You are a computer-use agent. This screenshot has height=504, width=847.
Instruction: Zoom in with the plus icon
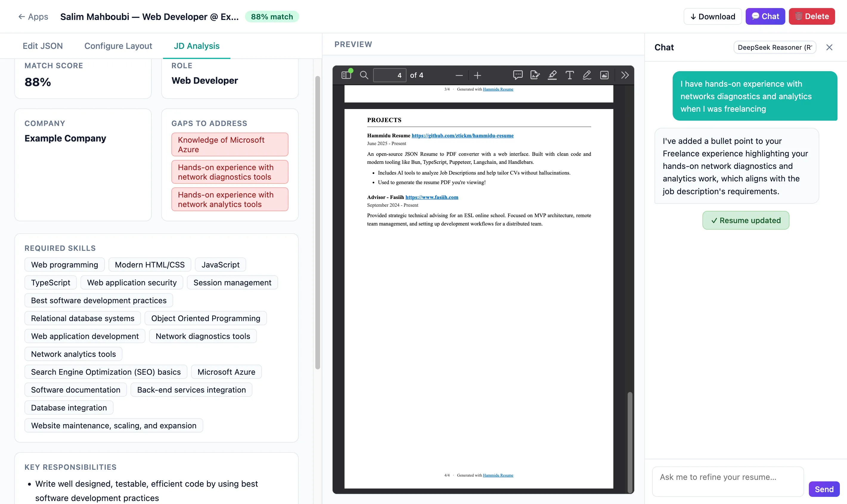pyautogui.click(x=477, y=75)
